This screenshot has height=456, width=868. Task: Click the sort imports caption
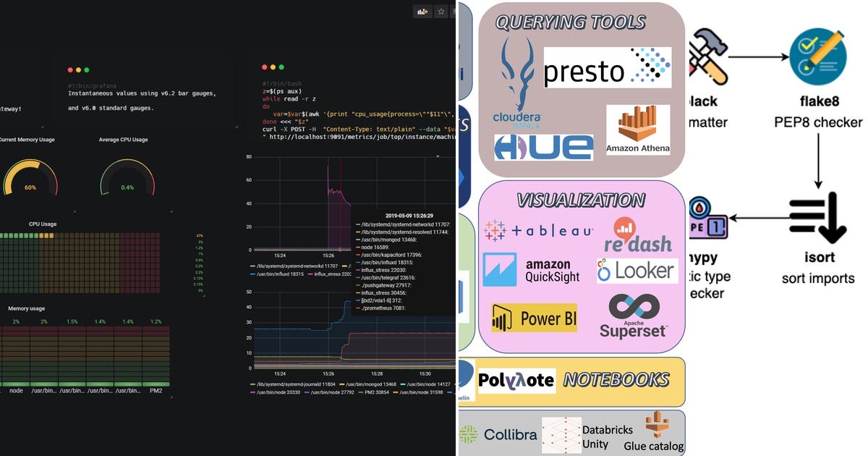pyautogui.click(x=817, y=278)
